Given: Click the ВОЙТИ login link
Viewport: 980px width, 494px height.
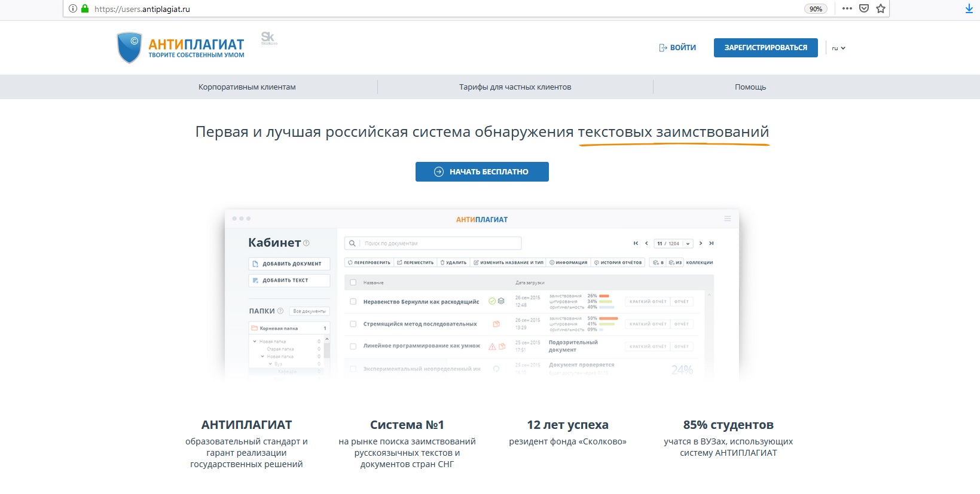Looking at the screenshot, I should coord(677,48).
